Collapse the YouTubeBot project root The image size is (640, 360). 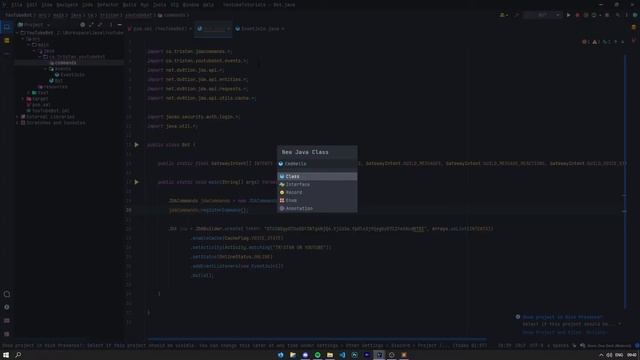pos(18,33)
